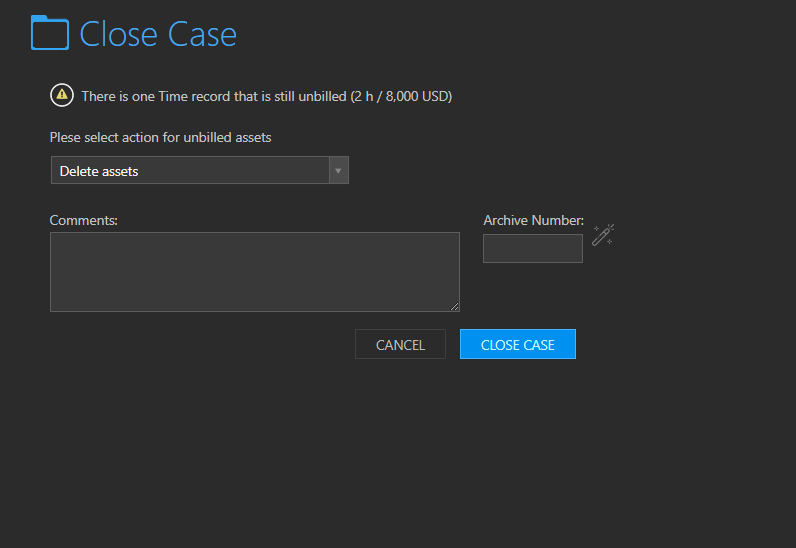This screenshot has height=548, width=796.
Task: Click the word unbilled in the warning text
Action: pos(322,96)
